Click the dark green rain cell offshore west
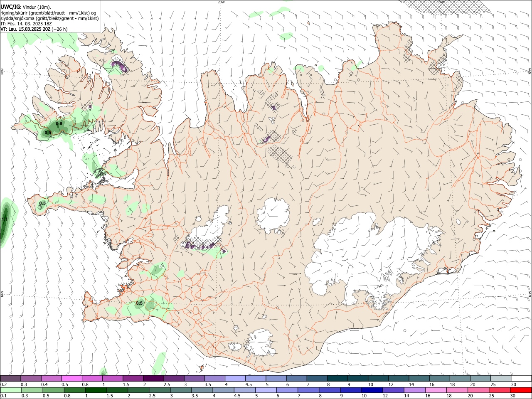The image size is (532, 399). click(x=5, y=222)
